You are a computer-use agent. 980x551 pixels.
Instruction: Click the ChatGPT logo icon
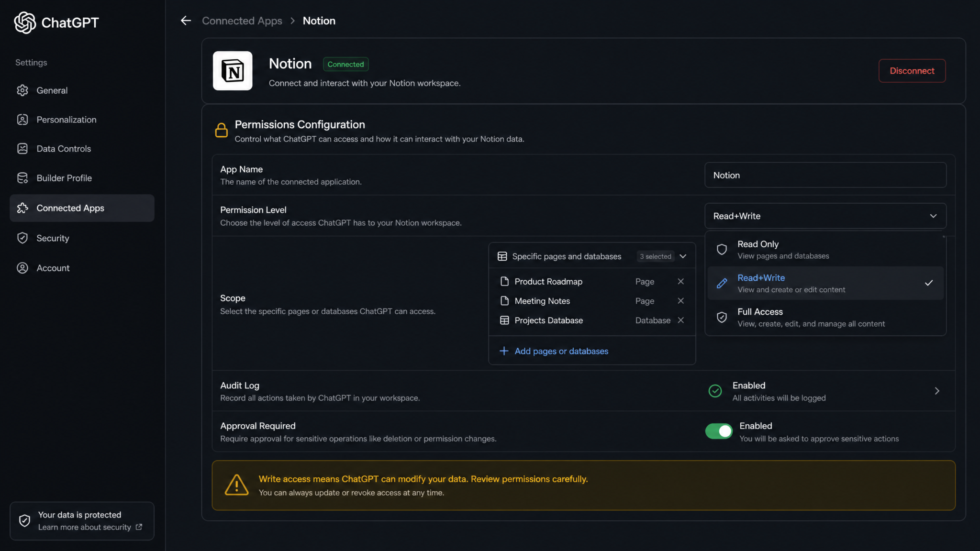click(25, 22)
